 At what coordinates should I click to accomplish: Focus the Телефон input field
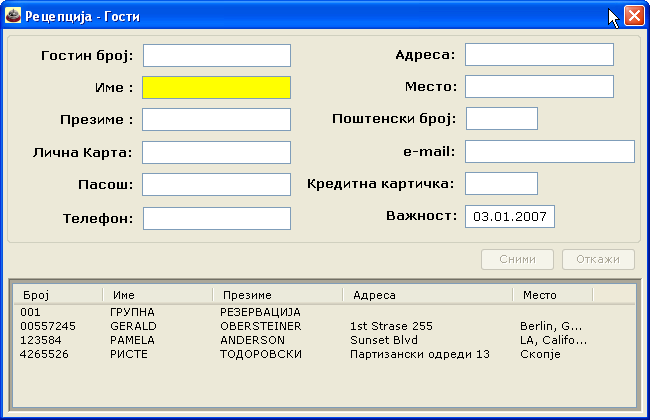[x=216, y=218]
